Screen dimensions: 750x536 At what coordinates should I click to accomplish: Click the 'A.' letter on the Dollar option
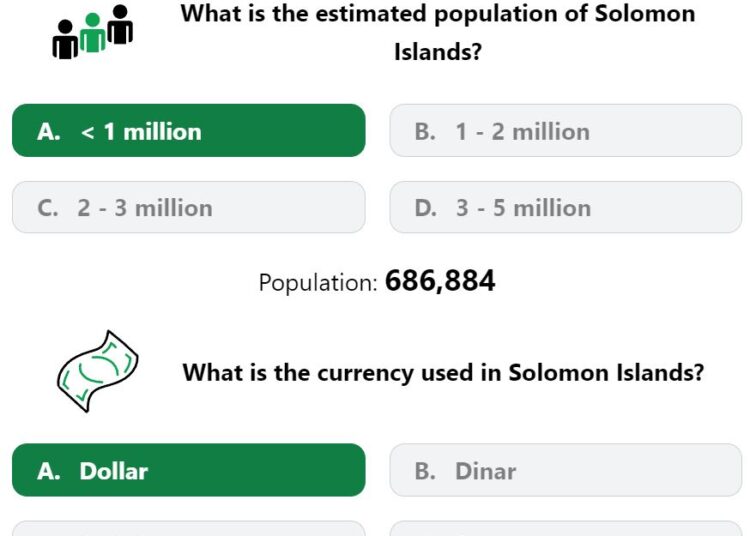point(49,471)
